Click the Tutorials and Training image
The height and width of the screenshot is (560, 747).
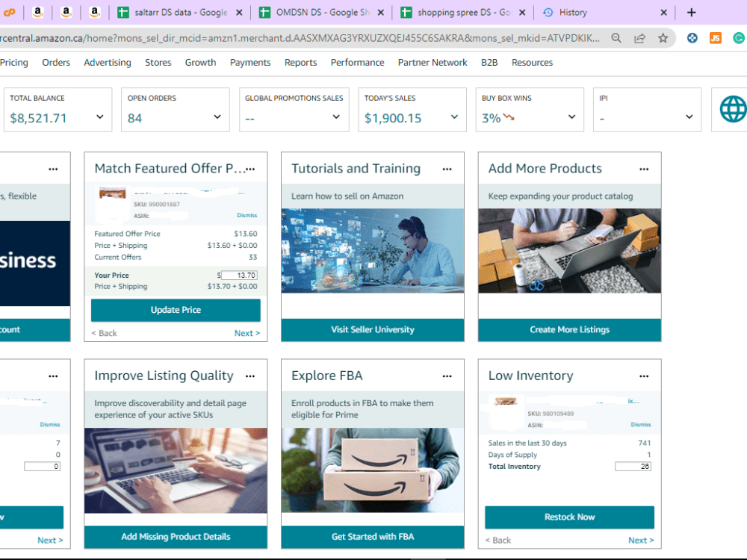tap(373, 250)
